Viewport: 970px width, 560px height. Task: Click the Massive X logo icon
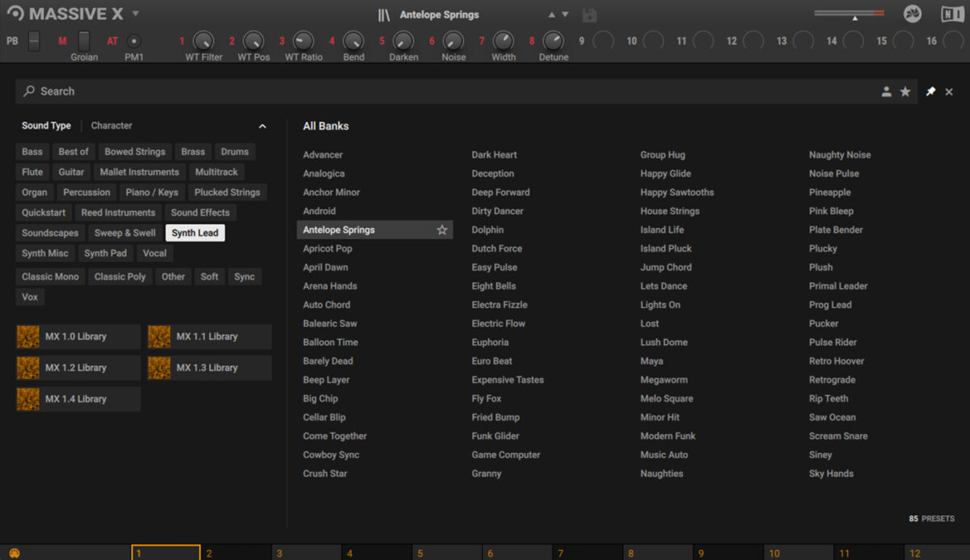pyautogui.click(x=15, y=14)
